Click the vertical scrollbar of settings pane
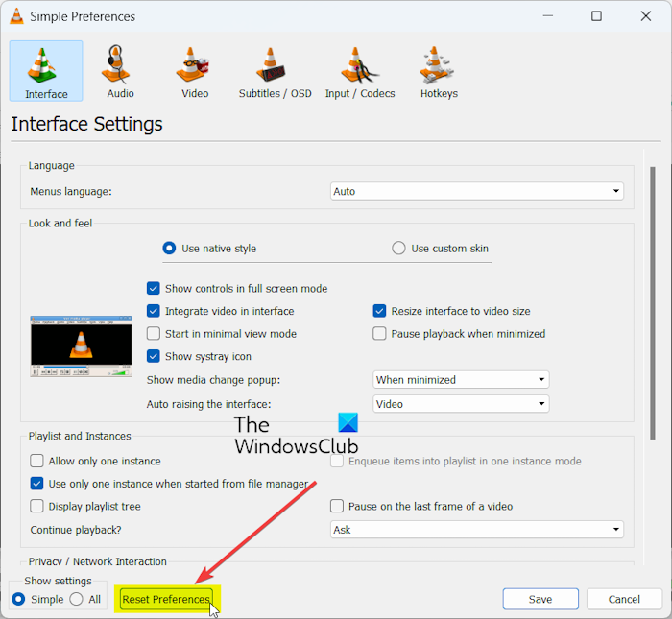This screenshot has height=619, width=672. [x=652, y=303]
